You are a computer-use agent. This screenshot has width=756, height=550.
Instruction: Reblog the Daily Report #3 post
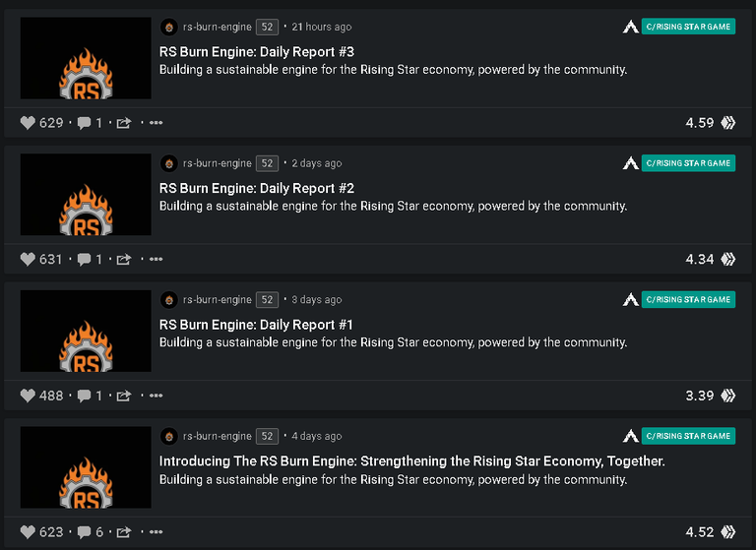pyautogui.click(x=124, y=123)
